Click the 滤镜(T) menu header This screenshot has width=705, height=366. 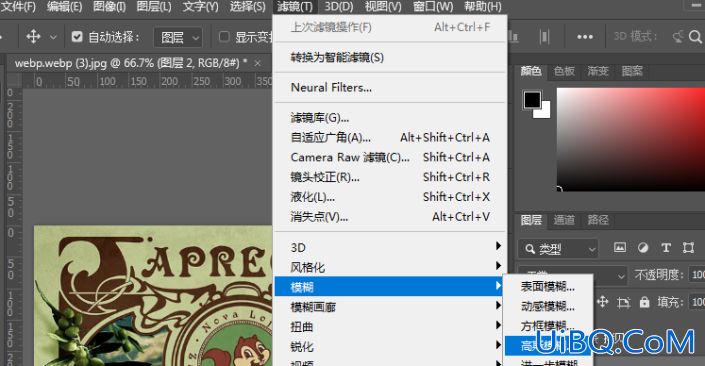coord(295,6)
